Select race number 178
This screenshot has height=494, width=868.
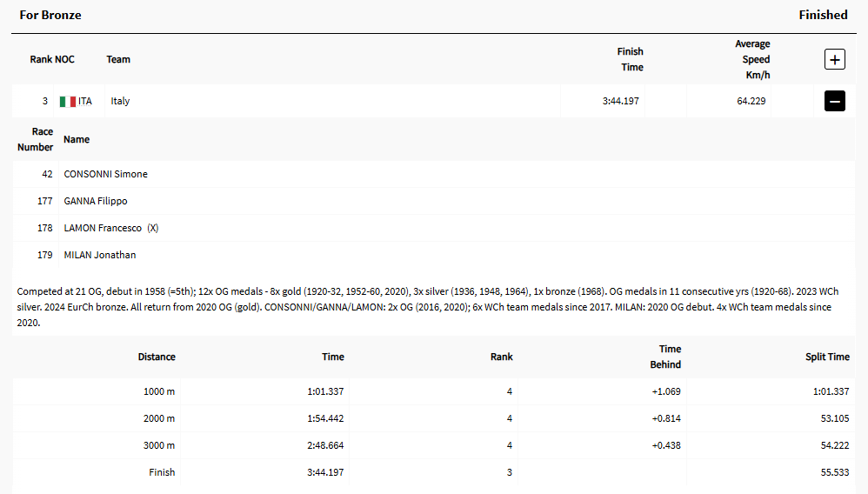[45, 228]
